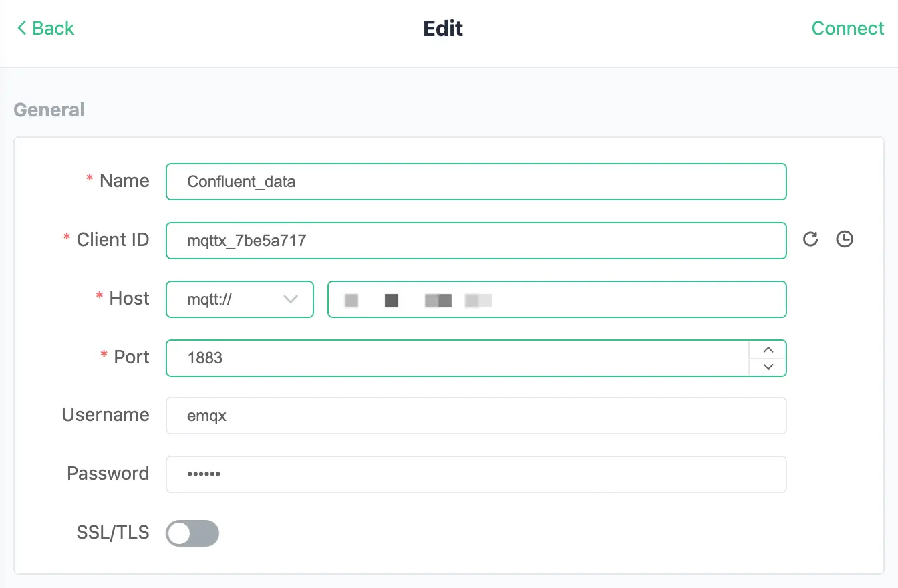Enable secure connection via the SSL/TLS toggle
Viewport: 898px width, 588px height.
pyautogui.click(x=192, y=533)
